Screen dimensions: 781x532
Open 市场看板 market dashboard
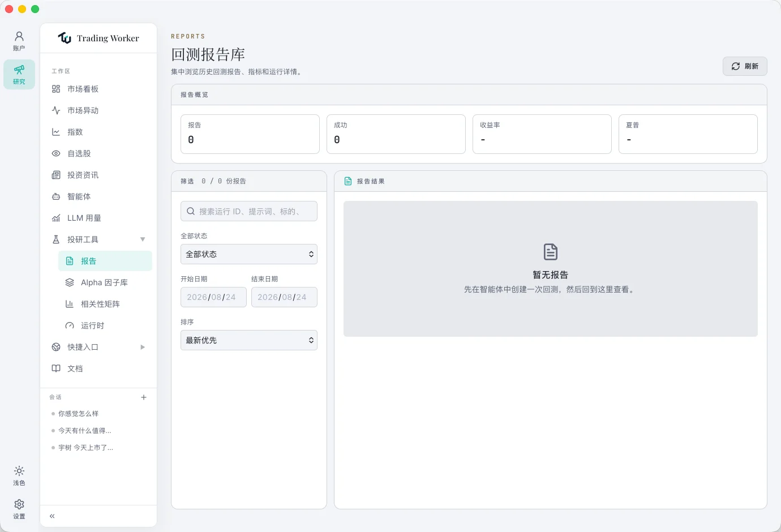(98, 89)
